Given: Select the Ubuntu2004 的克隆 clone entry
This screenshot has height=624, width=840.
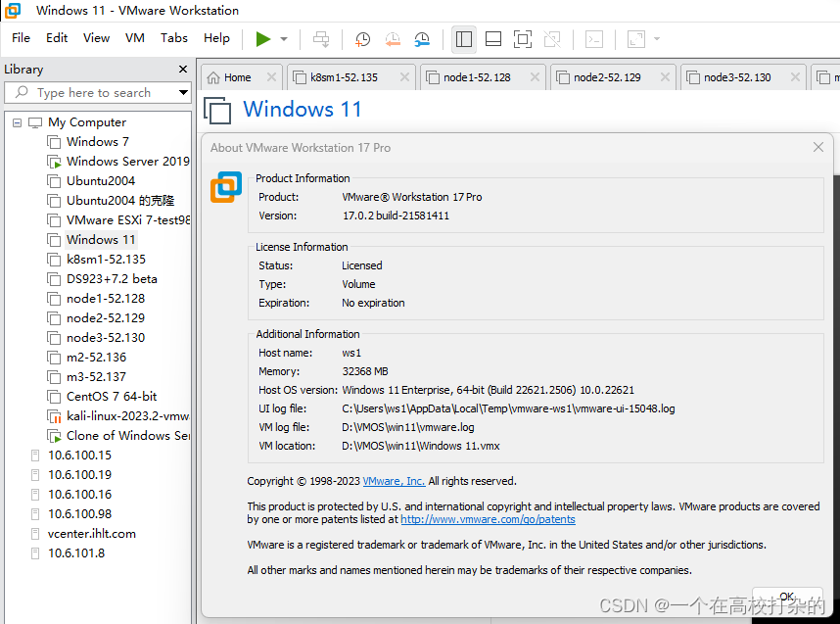Looking at the screenshot, I should click(120, 201).
